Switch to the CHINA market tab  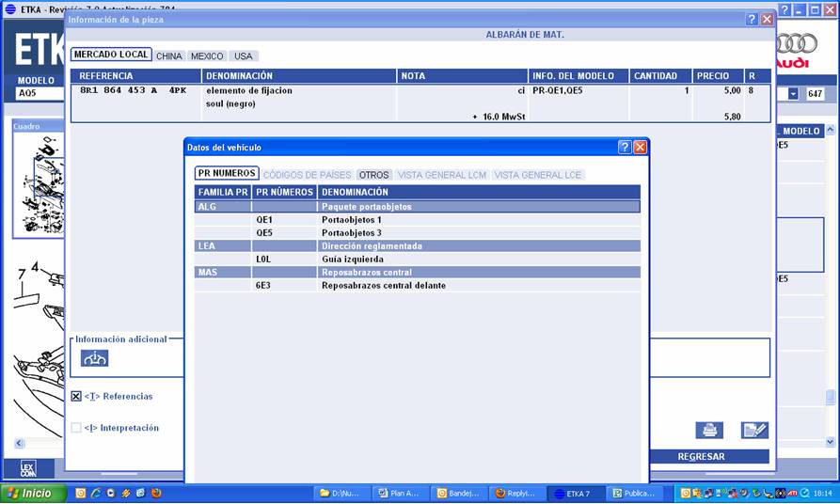pyautogui.click(x=168, y=56)
